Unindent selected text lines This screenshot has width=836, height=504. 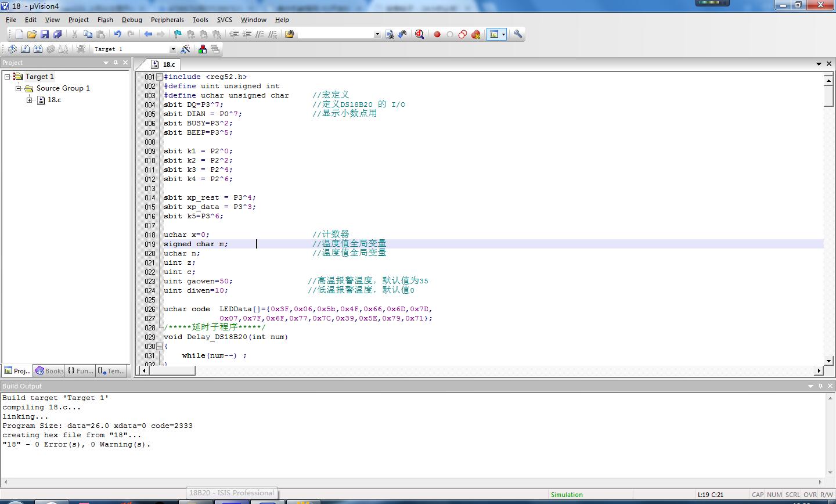click(x=247, y=34)
